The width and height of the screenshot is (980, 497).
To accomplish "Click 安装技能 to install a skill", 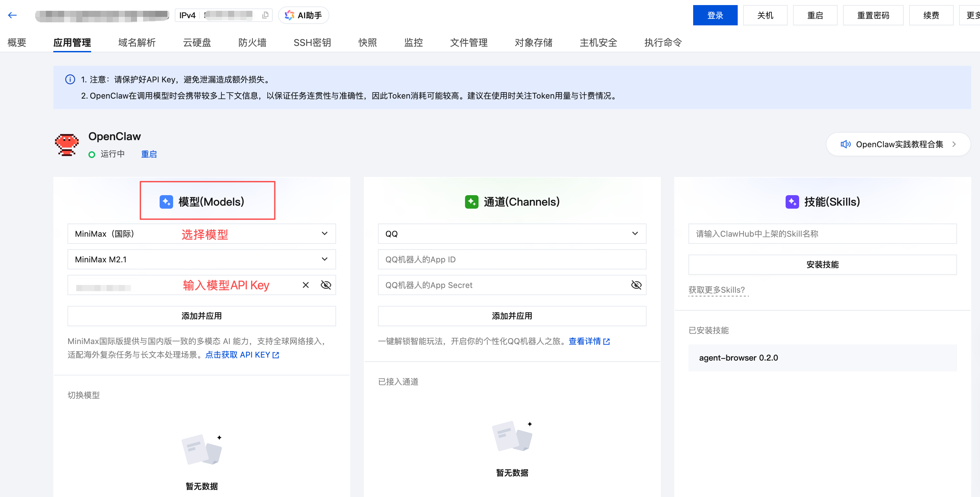I will pos(822,264).
